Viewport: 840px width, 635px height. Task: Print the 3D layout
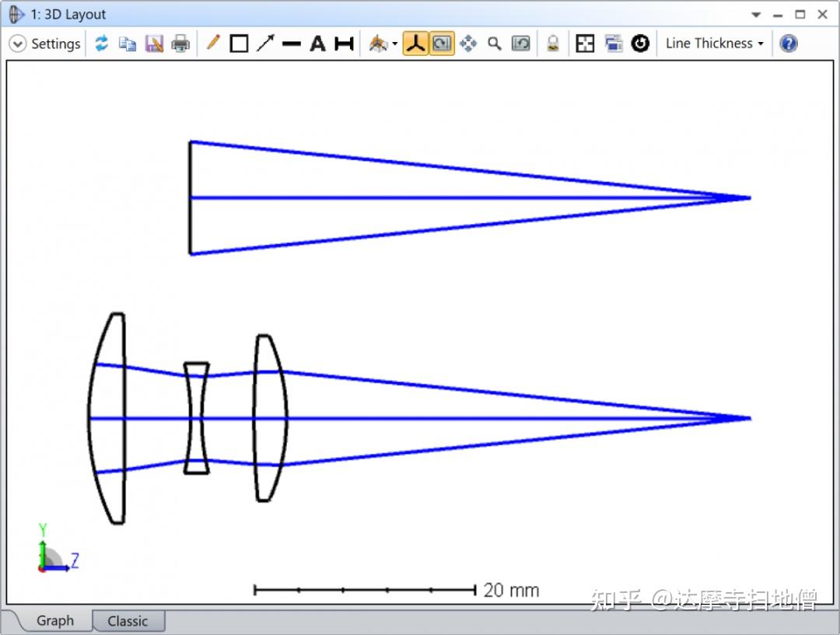tap(180, 43)
